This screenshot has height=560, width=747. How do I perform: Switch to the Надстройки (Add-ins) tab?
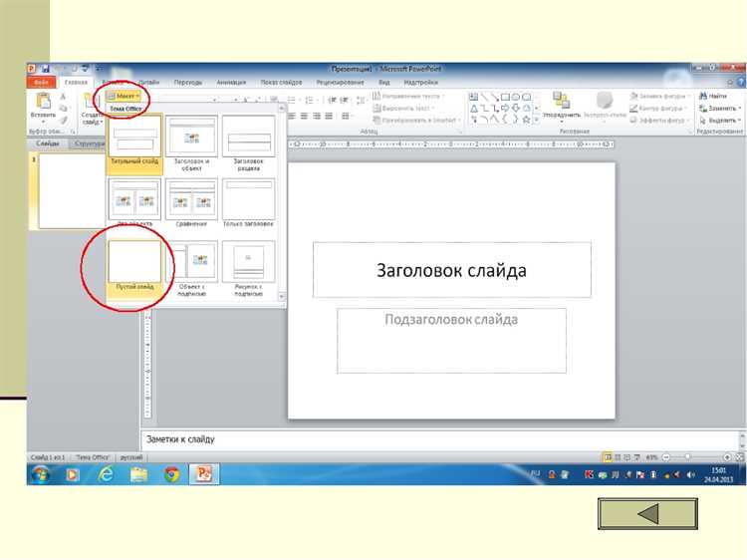tap(421, 83)
